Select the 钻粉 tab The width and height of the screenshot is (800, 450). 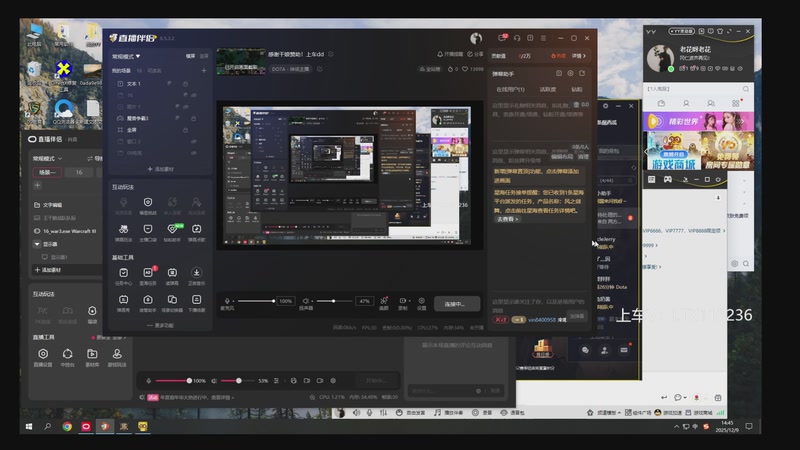[x=577, y=89]
